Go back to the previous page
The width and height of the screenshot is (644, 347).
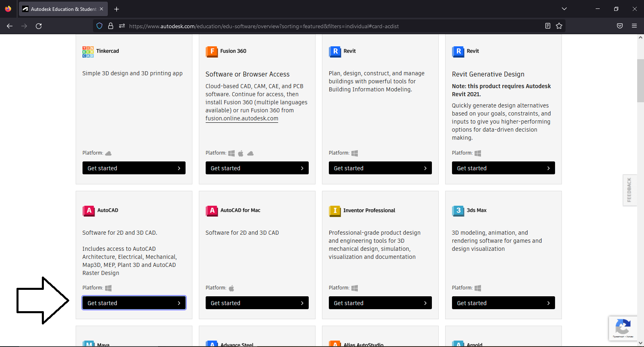pyautogui.click(x=10, y=26)
